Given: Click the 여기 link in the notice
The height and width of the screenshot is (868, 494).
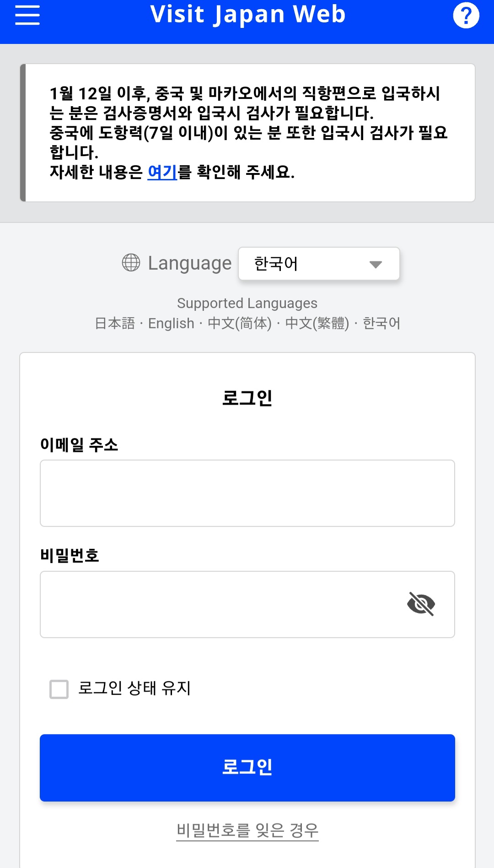Looking at the screenshot, I should pos(162,172).
